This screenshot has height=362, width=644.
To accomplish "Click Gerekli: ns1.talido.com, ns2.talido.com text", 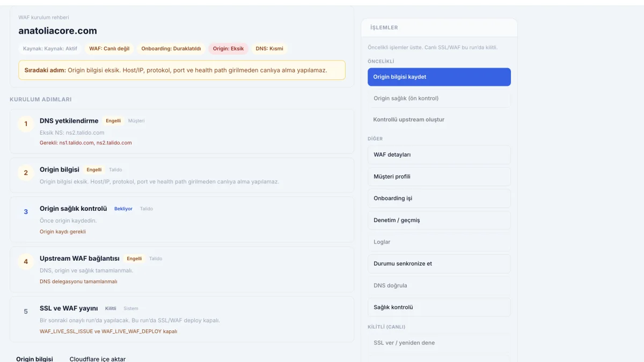I will (x=86, y=143).
